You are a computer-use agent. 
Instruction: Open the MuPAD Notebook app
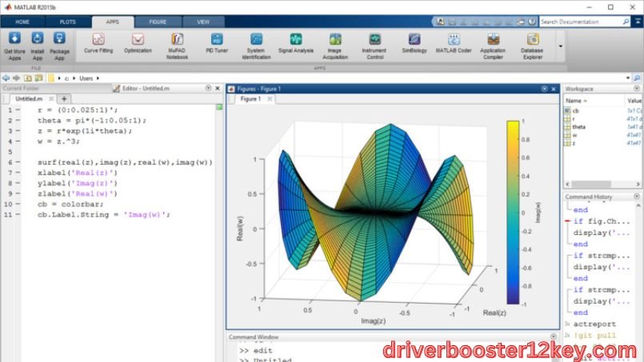(177, 46)
